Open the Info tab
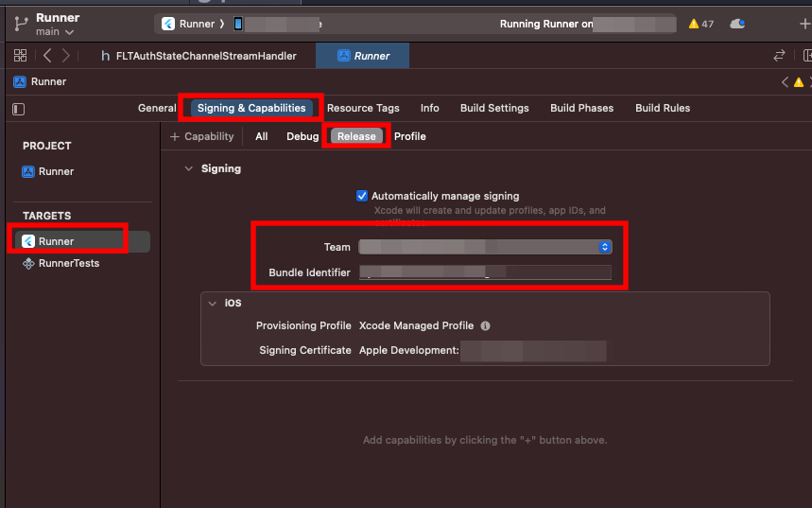The height and width of the screenshot is (508, 812). (430, 108)
